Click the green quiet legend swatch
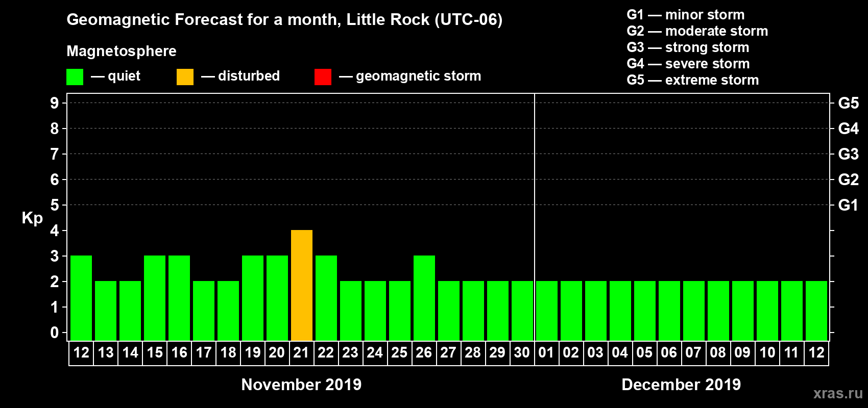The height and width of the screenshot is (408, 868). pos(75,77)
